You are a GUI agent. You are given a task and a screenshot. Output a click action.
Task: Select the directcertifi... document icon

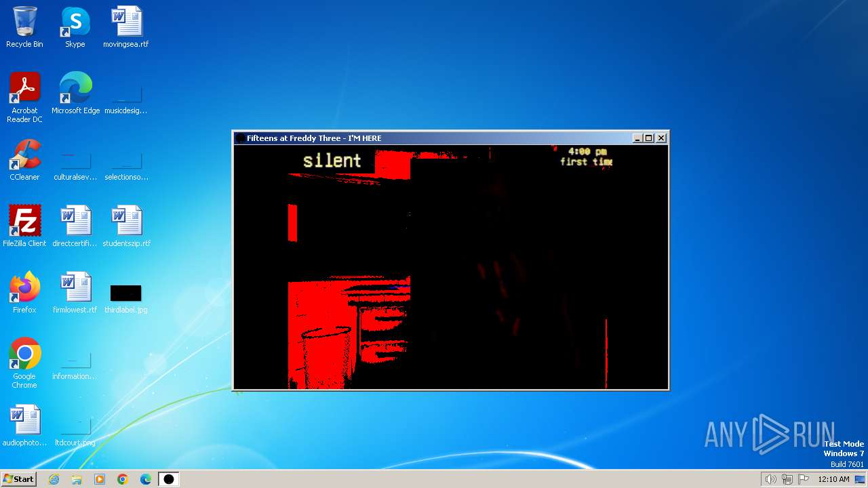point(75,226)
